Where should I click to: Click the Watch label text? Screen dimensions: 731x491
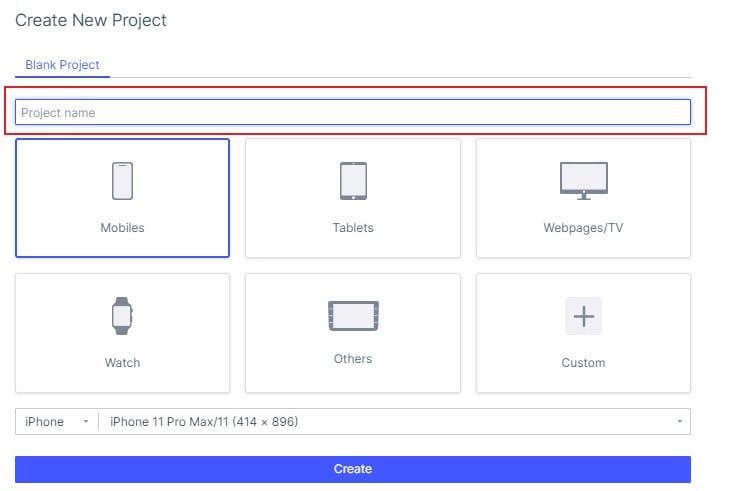(122, 363)
